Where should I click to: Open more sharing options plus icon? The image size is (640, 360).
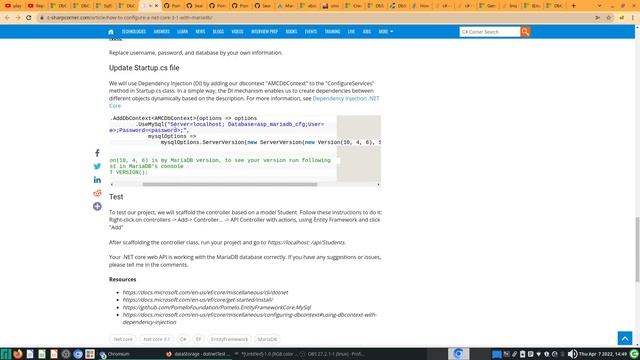[97, 207]
